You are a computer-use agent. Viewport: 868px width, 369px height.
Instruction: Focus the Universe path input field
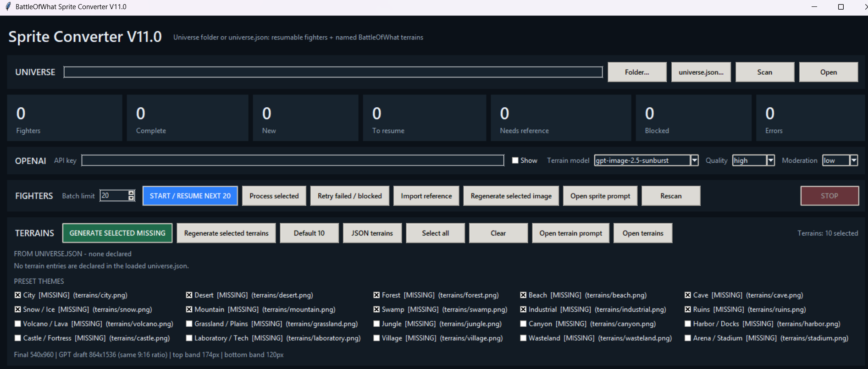pos(333,72)
